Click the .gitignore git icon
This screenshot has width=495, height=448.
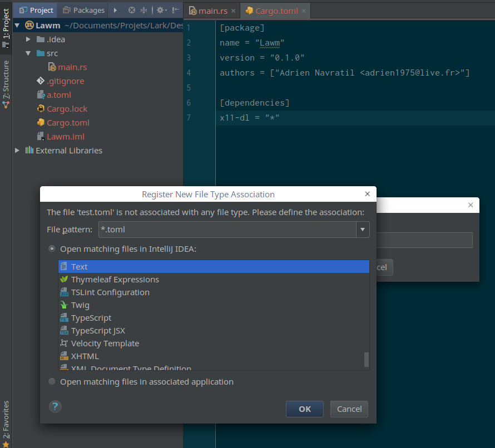click(41, 81)
